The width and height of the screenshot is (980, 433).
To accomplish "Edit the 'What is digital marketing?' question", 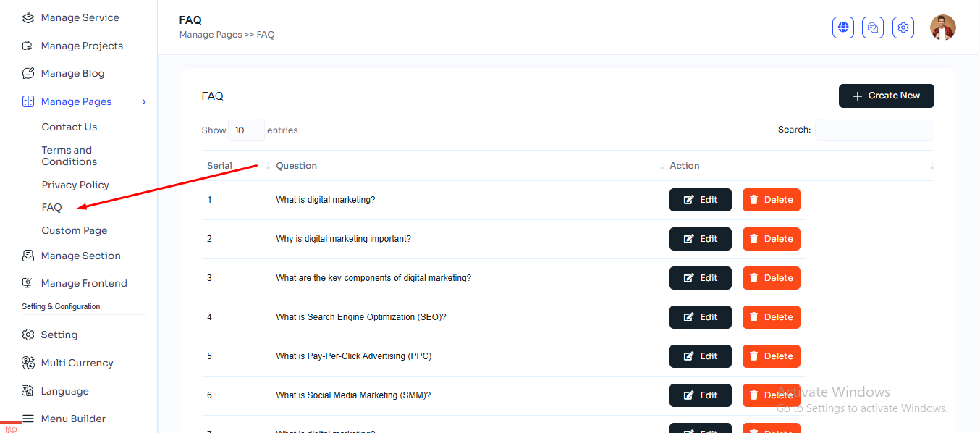I will click(x=700, y=200).
